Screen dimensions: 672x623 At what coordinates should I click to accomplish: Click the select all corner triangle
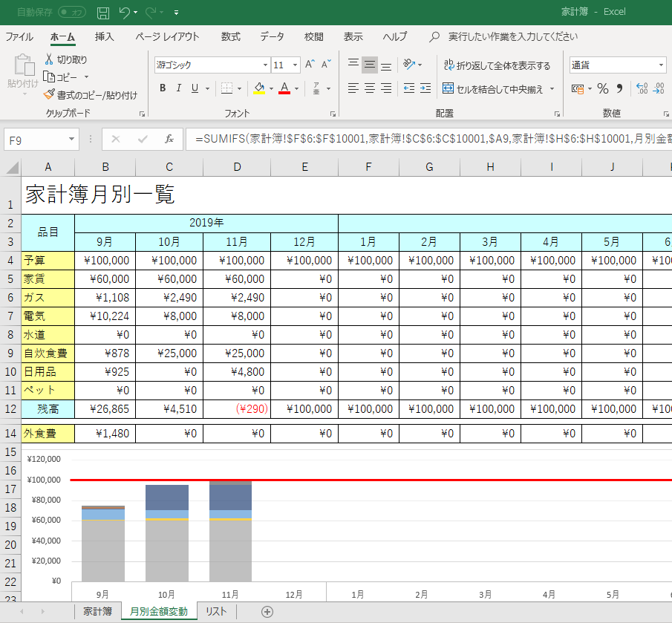(x=12, y=167)
